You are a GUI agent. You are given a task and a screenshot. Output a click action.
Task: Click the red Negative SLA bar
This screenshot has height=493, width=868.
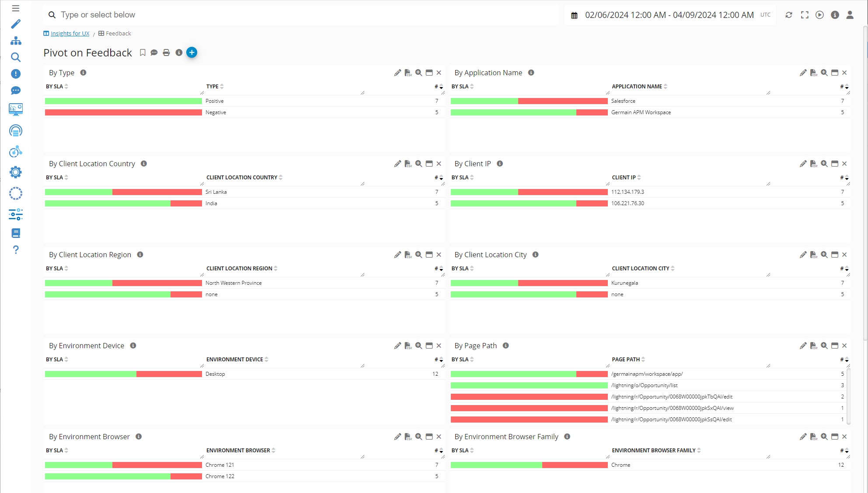[123, 112]
